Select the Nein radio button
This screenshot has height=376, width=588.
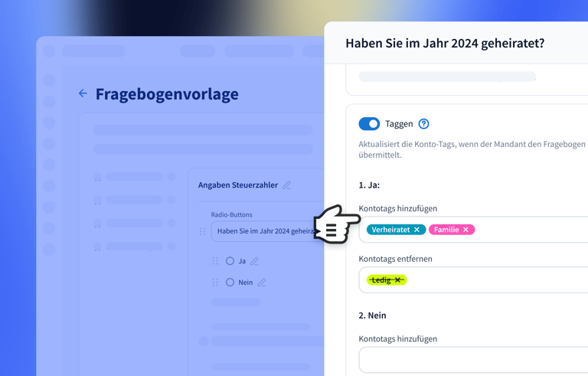pos(230,283)
